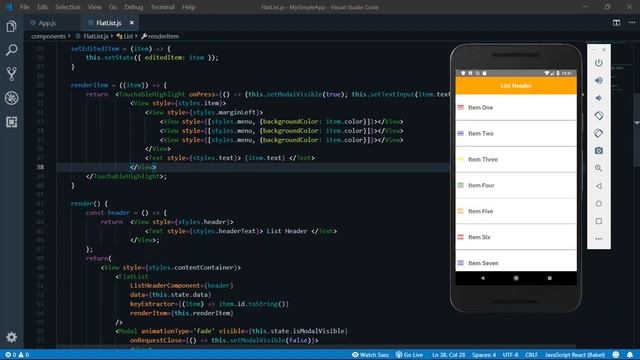Take an emulator screenshot with camera icon
Image resolution: width=640 pixels, height=360 pixels.
click(x=599, y=151)
